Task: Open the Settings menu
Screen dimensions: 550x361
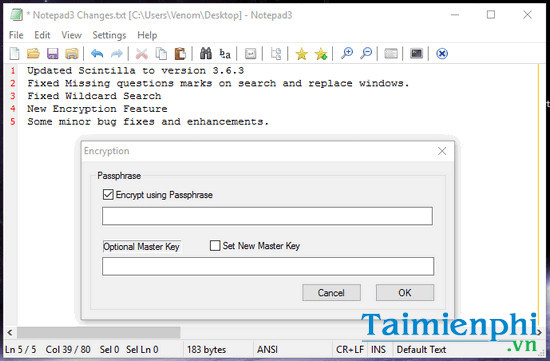Action: [x=109, y=35]
